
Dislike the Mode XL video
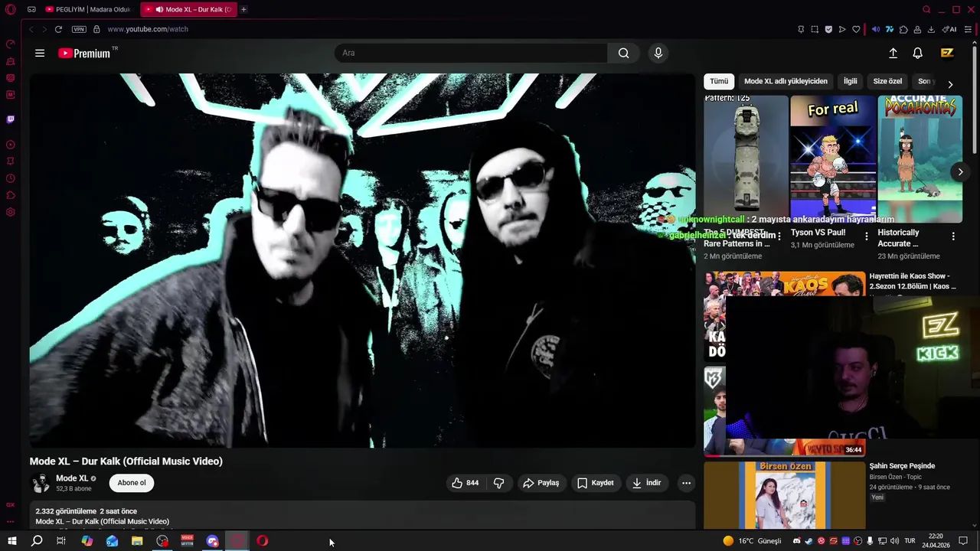(499, 483)
